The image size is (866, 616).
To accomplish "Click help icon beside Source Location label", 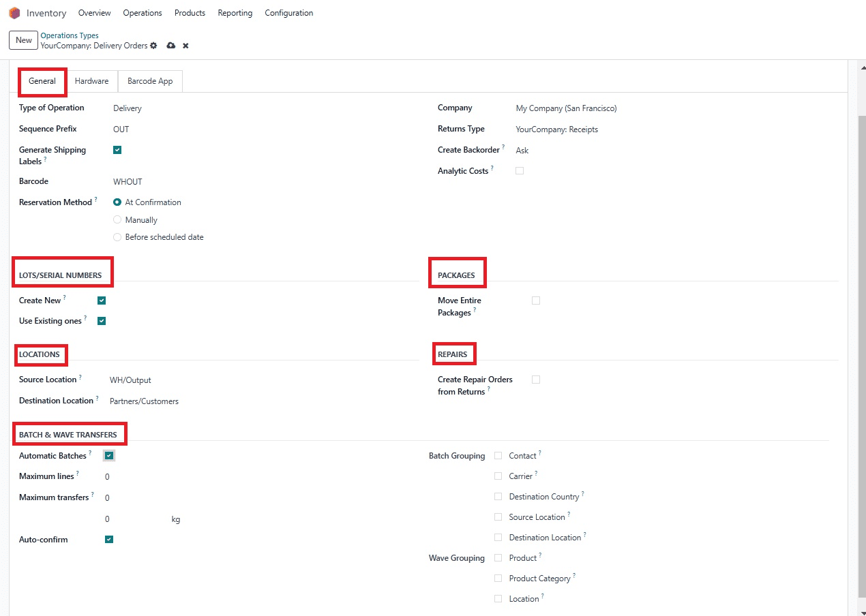I will point(80,377).
